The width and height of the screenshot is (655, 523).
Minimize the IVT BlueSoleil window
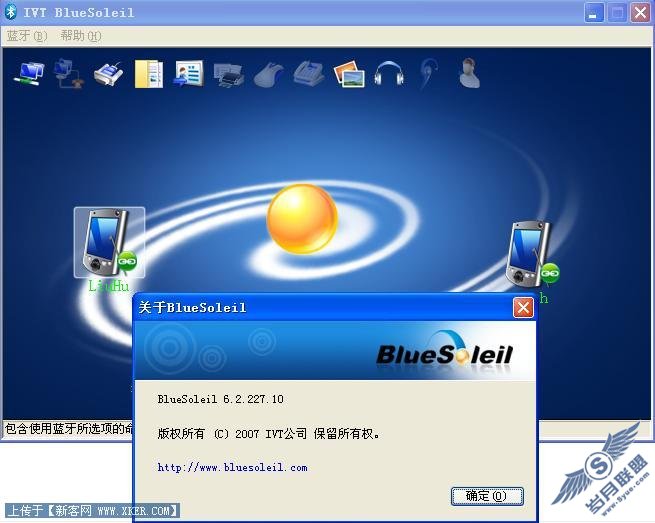(594, 13)
